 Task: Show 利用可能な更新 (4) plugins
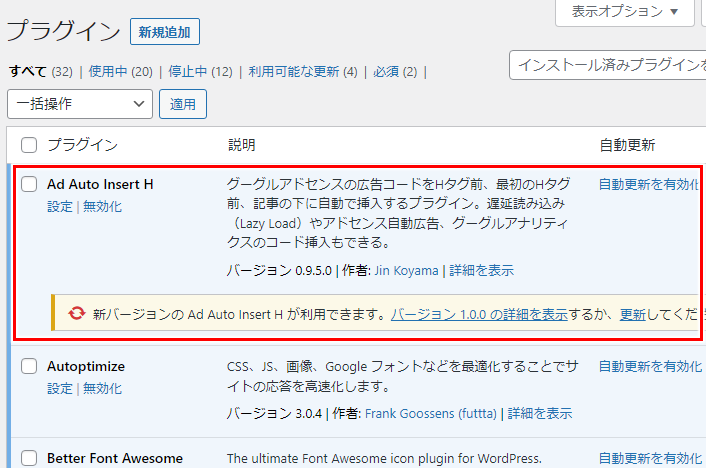(303, 72)
